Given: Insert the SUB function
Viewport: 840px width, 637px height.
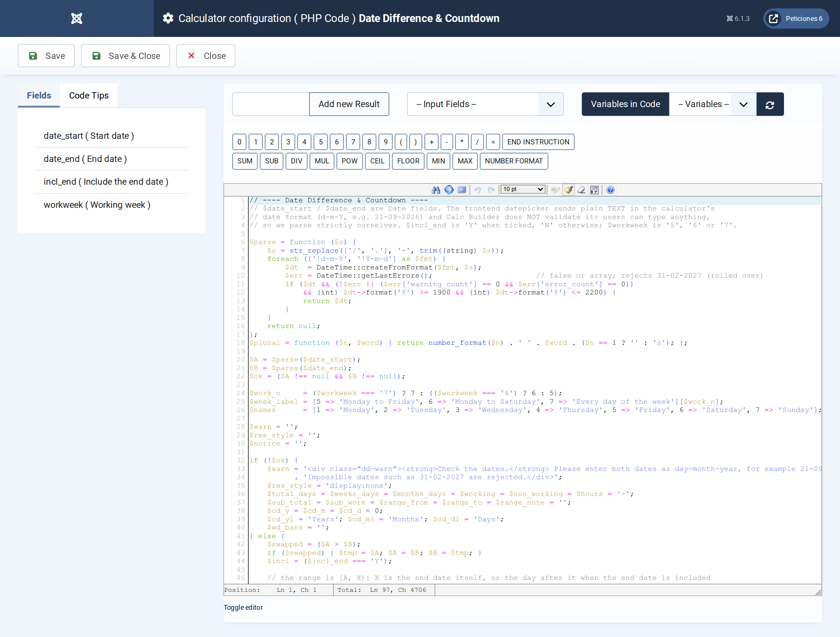Looking at the screenshot, I should [x=271, y=161].
